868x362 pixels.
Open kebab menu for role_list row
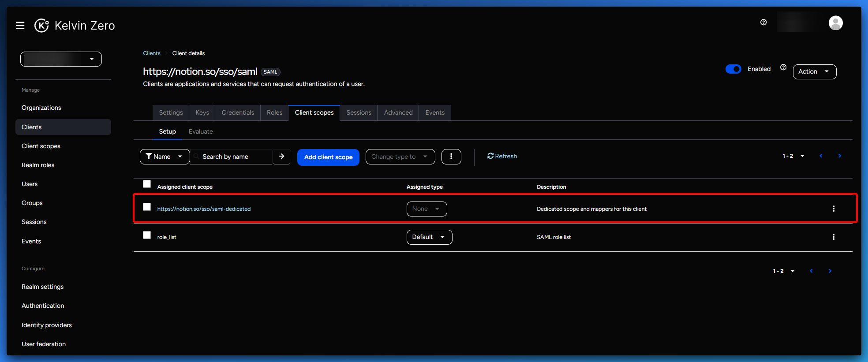(x=833, y=237)
